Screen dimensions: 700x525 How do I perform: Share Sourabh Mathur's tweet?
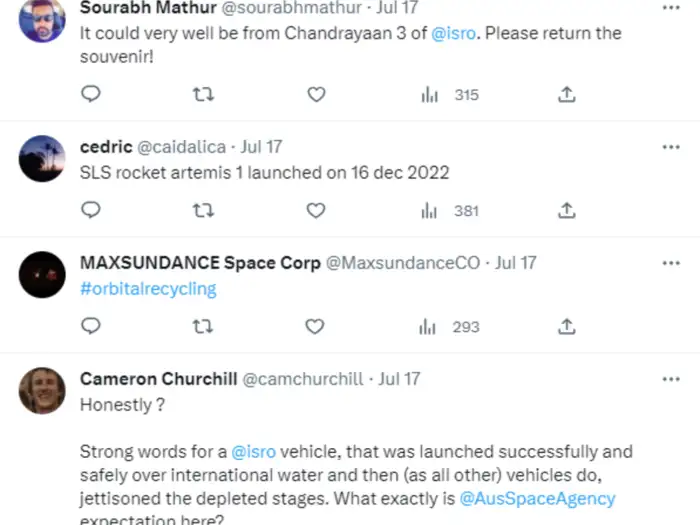[x=566, y=95]
